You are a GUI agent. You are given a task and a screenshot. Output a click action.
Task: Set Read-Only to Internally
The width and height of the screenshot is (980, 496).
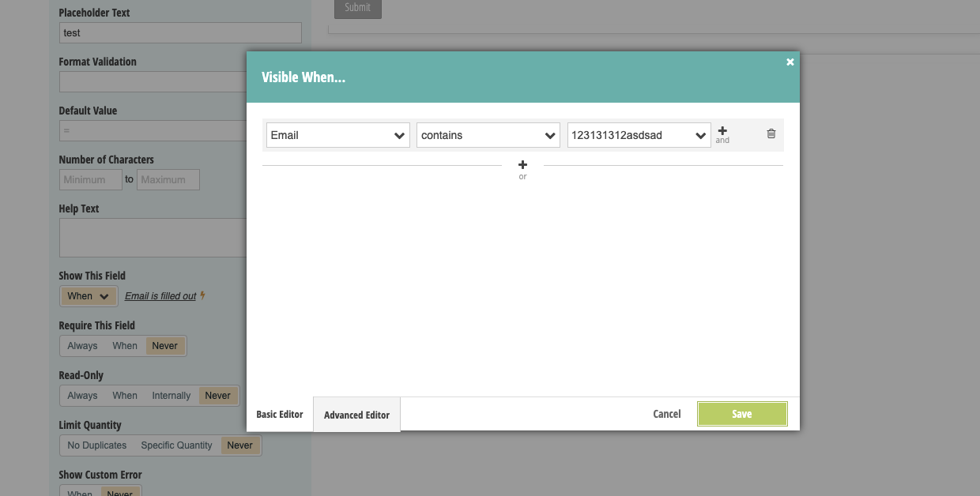point(171,396)
